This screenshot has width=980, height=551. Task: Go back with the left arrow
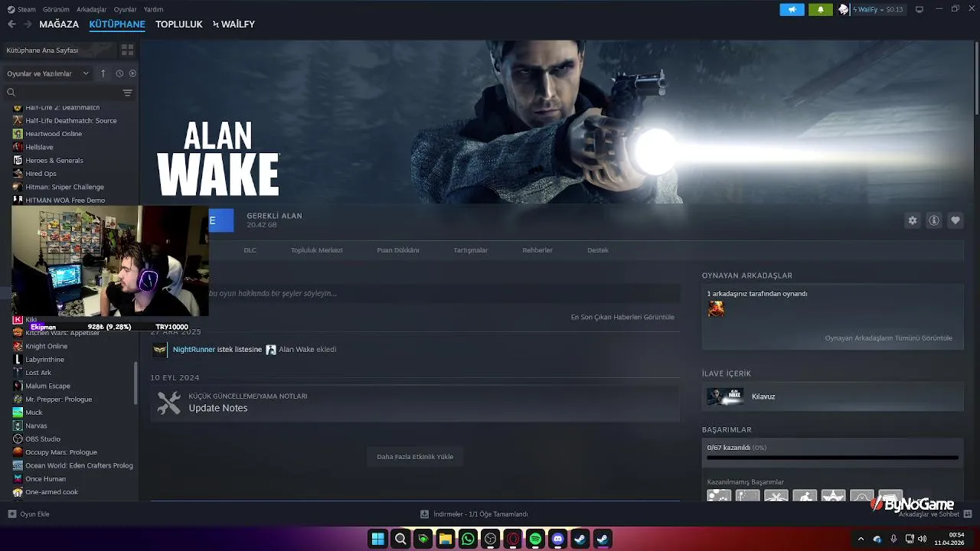pos(11,24)
